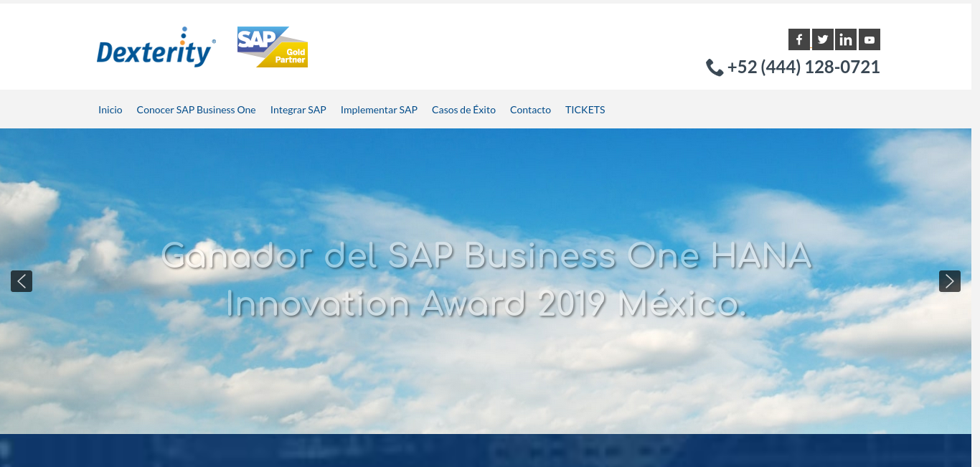Click the Dexterity logo

click(x=156, y=47)
